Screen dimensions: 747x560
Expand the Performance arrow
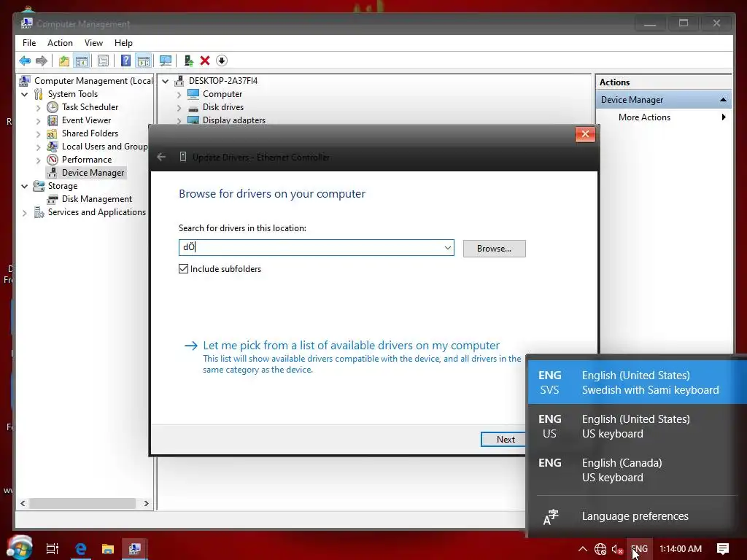38,160
